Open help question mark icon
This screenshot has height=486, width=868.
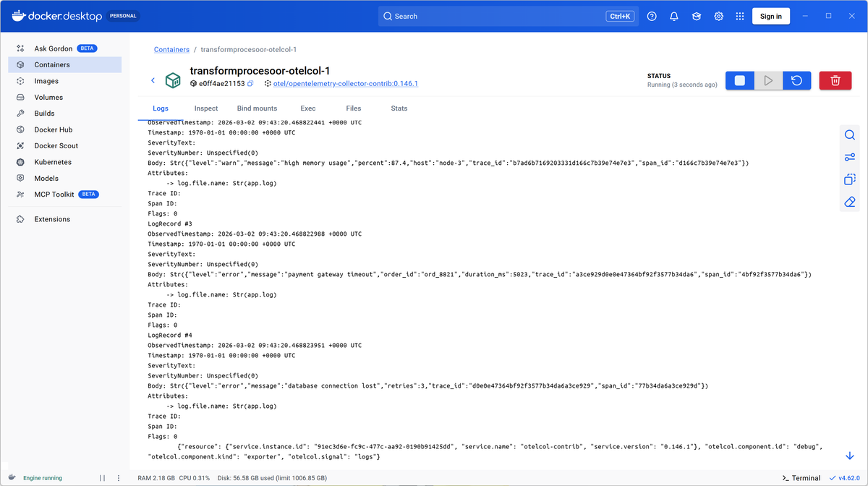click(x=652, y=16)
